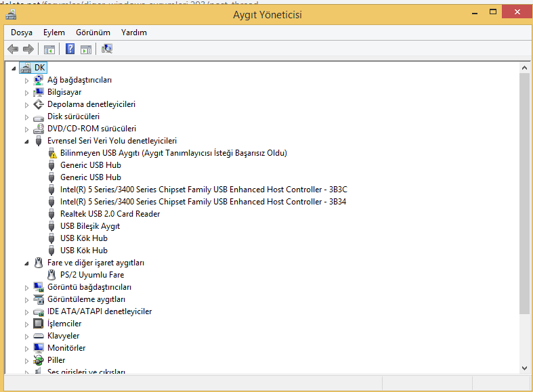
Task: Click the Back arrow toolbar icon
Action: click(13, 49)
